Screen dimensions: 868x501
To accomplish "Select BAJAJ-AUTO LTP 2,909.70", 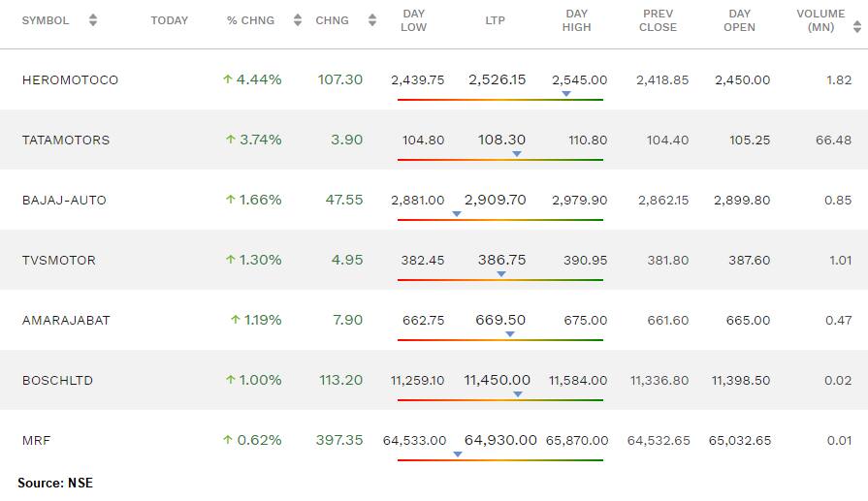I will click(495, 200).
